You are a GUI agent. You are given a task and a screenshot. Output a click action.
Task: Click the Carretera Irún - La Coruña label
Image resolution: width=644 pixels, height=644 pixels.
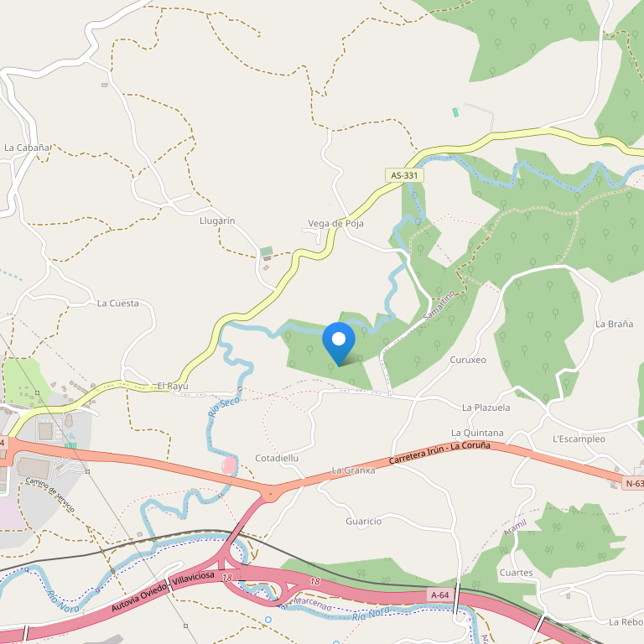(439, 452)
